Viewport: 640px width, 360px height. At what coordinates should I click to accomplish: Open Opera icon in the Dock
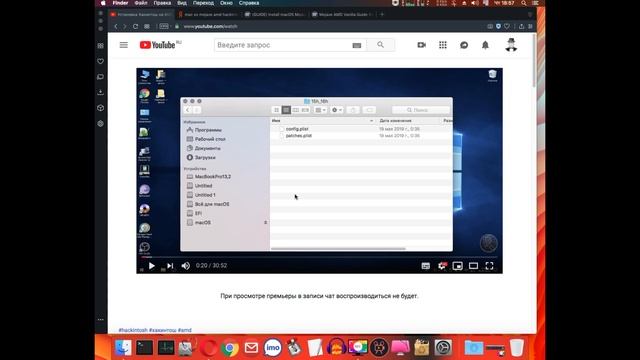pos(209,348)
